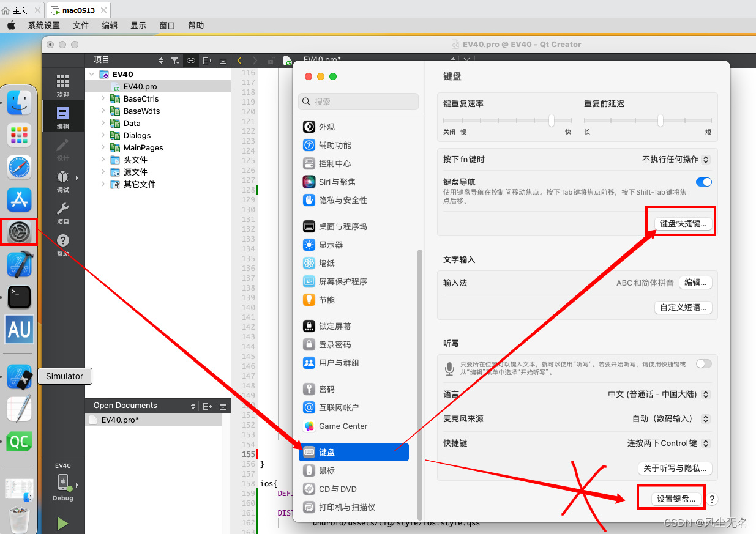Toggle the Dictation switch
The width and height of the screenshot is (756, 534).
(x=704, y=364)
